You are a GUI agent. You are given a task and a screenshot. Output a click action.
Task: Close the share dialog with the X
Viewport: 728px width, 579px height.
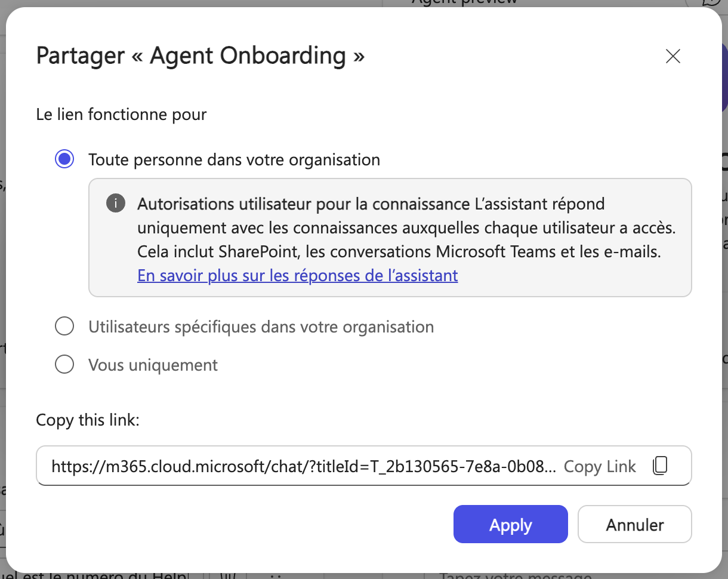click(x=673, y=56)
